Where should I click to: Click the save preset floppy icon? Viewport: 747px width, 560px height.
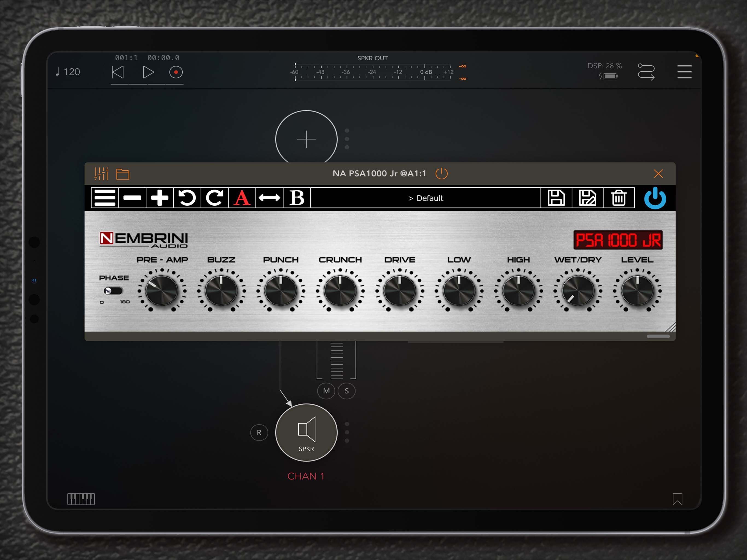tap(556, 198)
